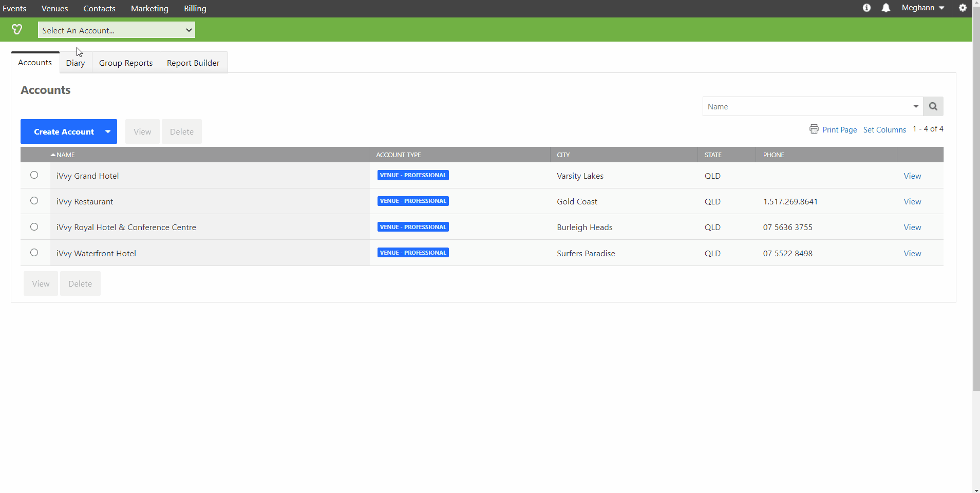Viewport: 980px width, 493px height.
Task: Click the top Delete button
Action: (x=182, y=131)
